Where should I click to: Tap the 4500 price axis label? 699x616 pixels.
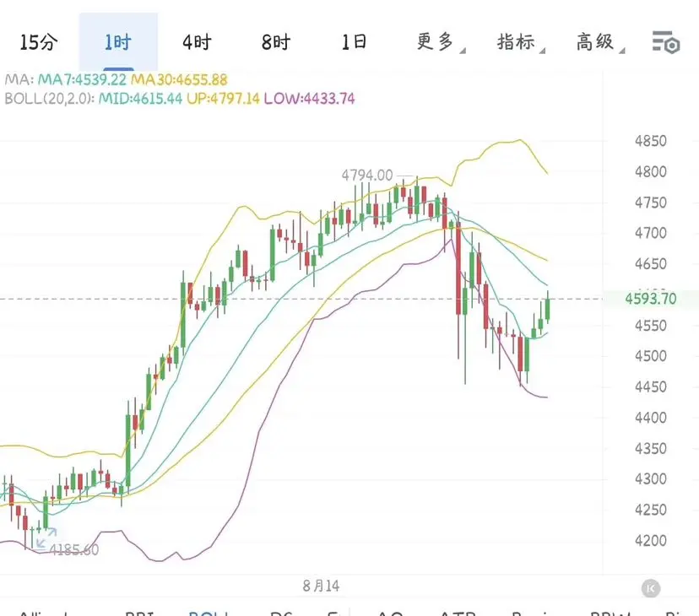(x=650, y=356)
